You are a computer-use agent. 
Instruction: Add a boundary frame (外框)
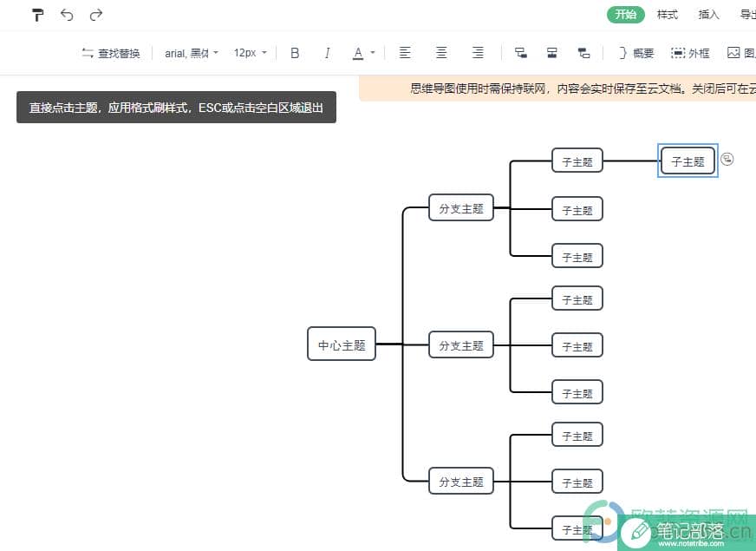pos(690,53)
